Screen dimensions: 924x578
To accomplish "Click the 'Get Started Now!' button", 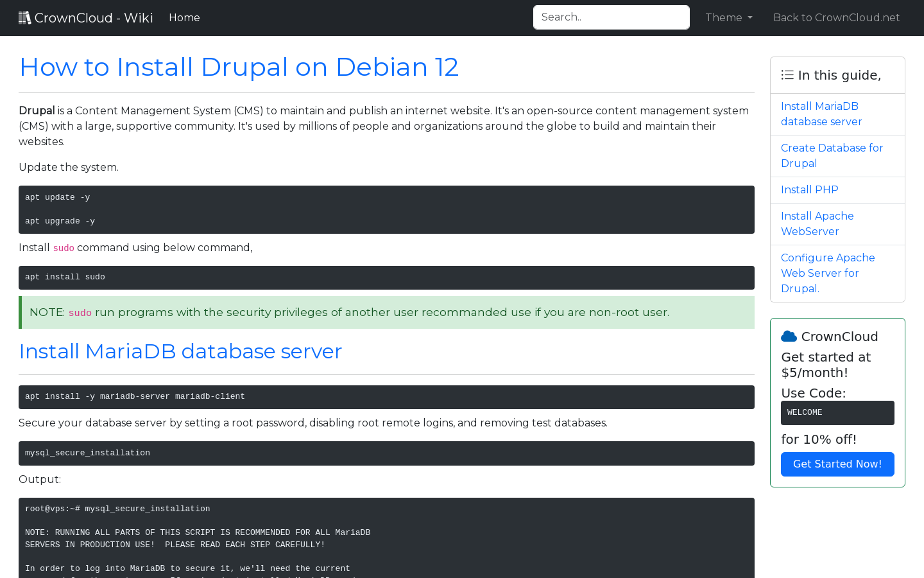I will [x=837, y=464].
